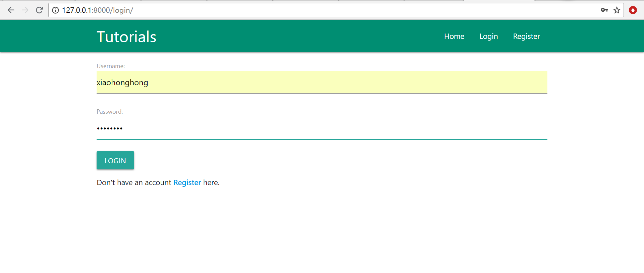Image resolution: width=644 pixels, height=273 pixels.
Task: Focus the Password field
Action: (x=322, y=128)
